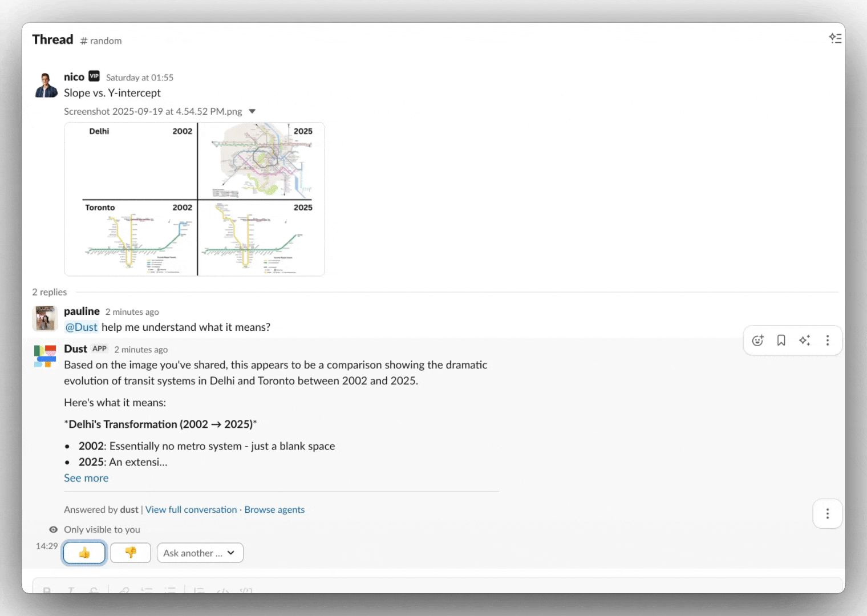Screen dimensions: 867x616
Task: Click the sparkle list icon in the thread header
Action: (835, 38)
